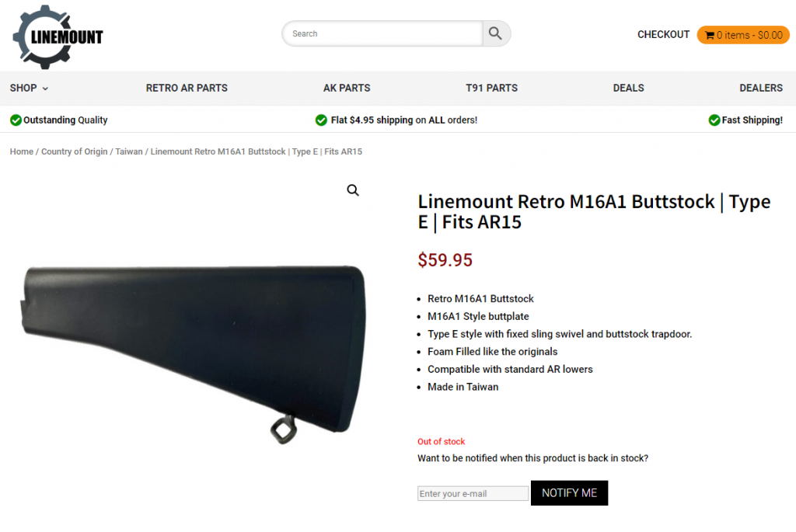Click the Linemount gear logo

58,36
